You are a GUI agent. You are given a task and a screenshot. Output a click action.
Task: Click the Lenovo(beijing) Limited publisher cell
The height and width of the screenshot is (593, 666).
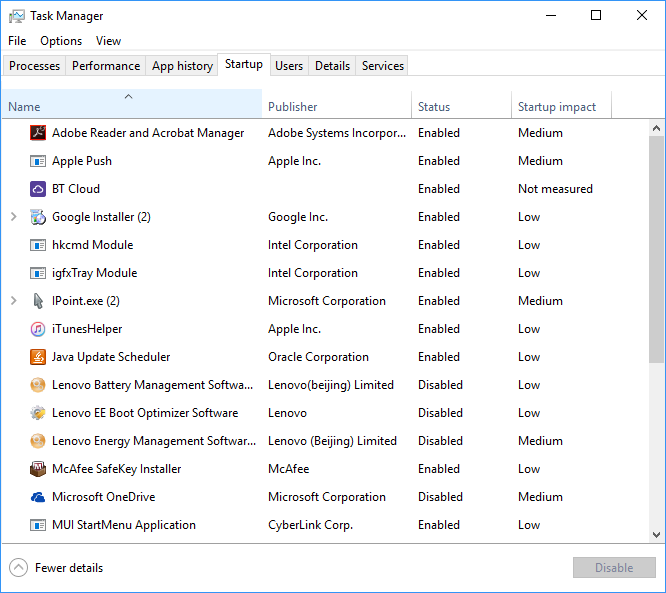tap(331, 385)
